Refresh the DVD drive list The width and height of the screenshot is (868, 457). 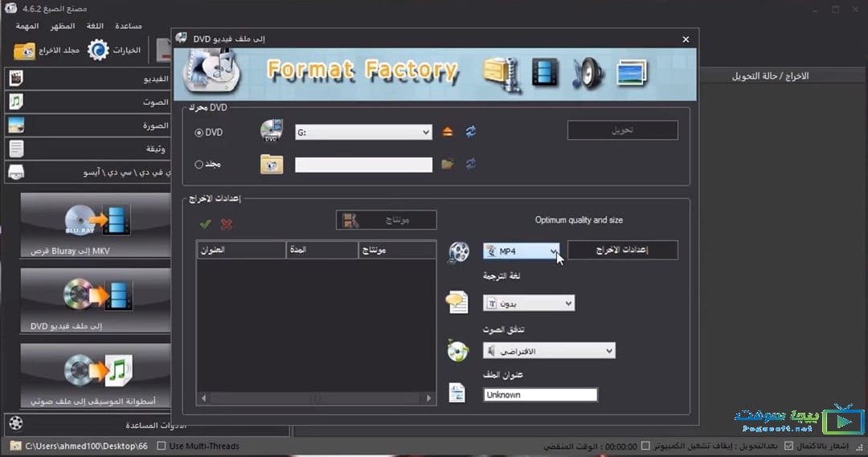pyautogui.click(x=470, y=132)
